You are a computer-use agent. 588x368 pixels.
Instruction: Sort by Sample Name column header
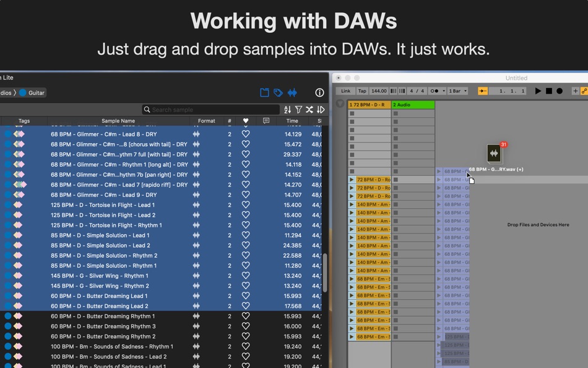pos(118,121)
